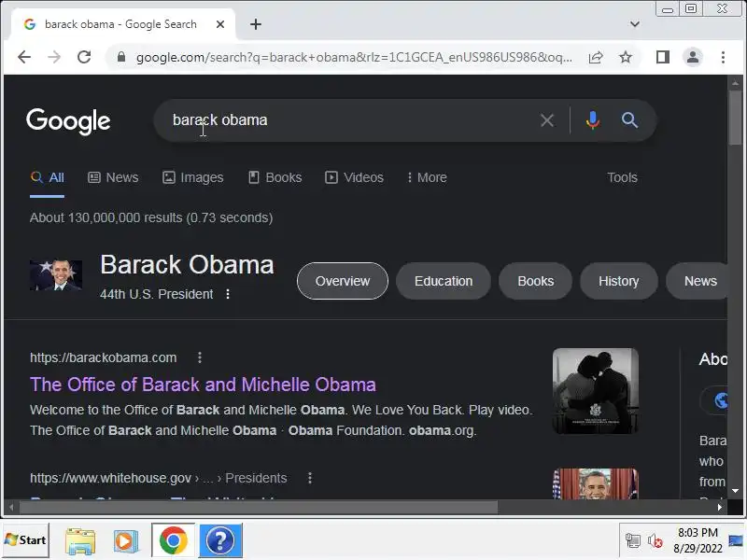747x560 pixels.
Task: Switch to the Books search tab
Action: click(275, 177)
